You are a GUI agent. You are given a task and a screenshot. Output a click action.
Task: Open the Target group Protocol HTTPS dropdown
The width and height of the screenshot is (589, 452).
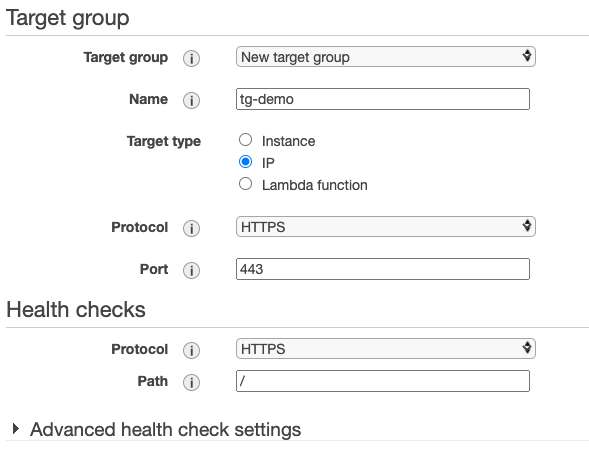[386, 227]
